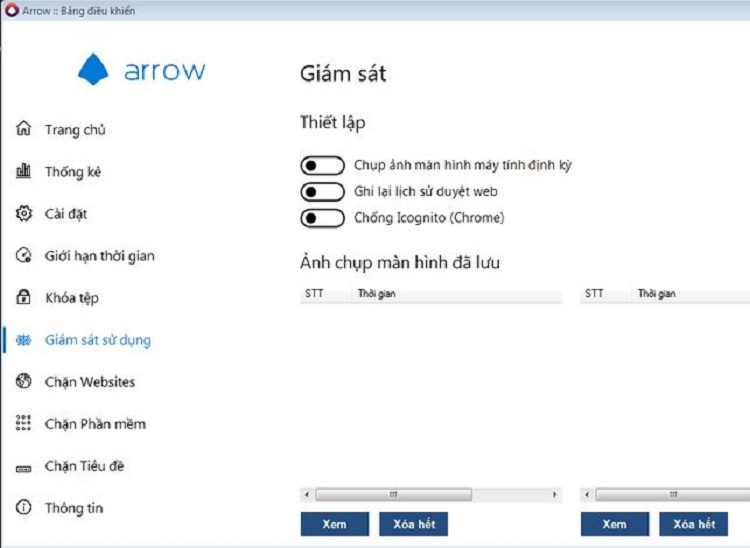Open Khóa tệp section

click(x=72, y=298)
